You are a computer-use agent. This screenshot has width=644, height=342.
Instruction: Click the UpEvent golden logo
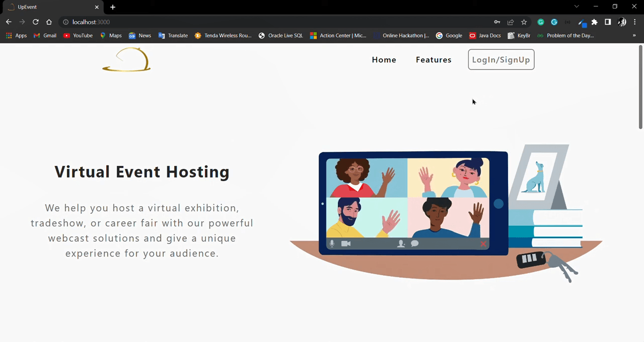tap(127, 60)
